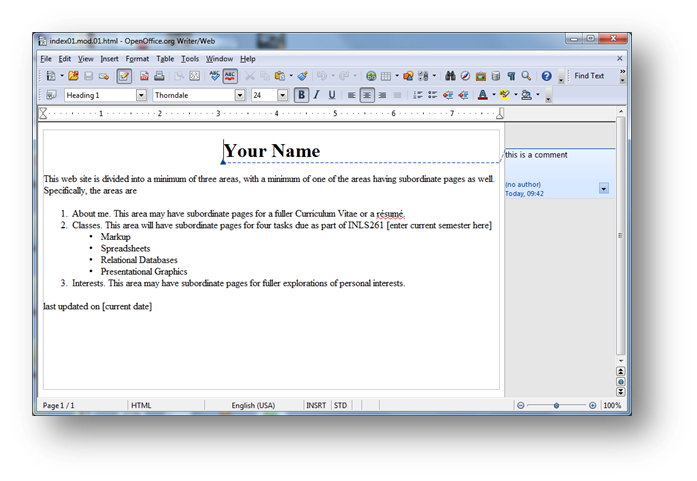Click INSRT insert mode in status bar
This screenshot has height=481, width=697.
click(x=315, y=406)
